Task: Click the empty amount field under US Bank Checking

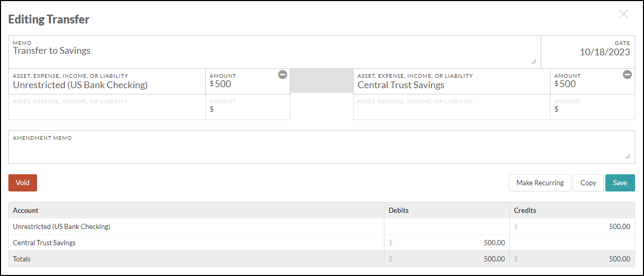Action: coord(248,107)
